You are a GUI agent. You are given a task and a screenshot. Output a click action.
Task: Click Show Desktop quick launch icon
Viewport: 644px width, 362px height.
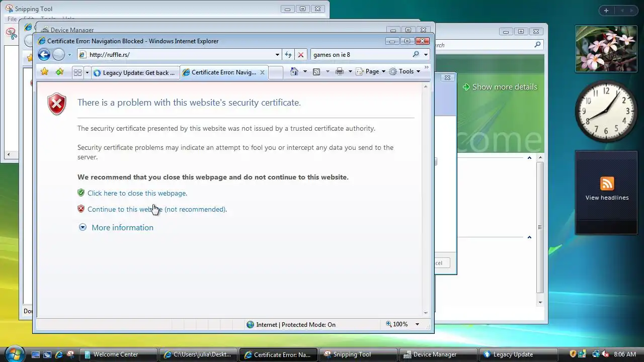[x=36, y=354]
